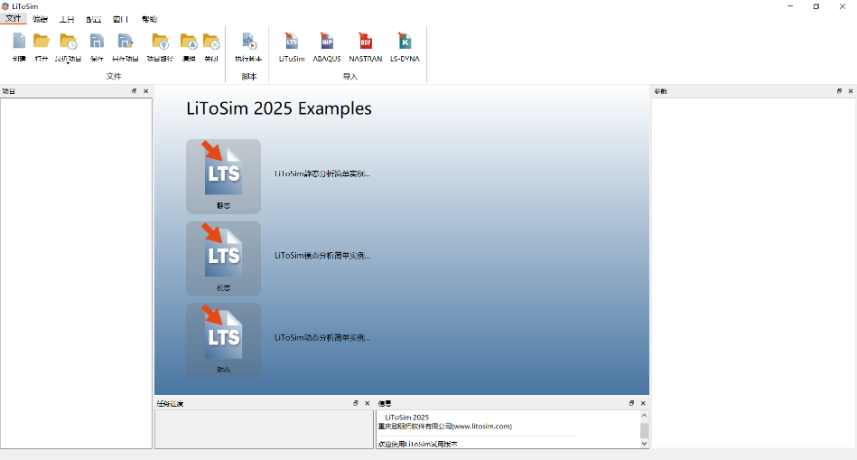Close the LiToSim window
Image resolution: width=857 pixels, height=460 pixels.
tap(842, 7)
